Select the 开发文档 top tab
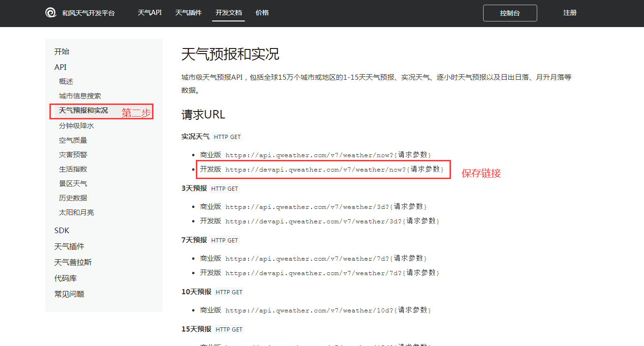Screen dimensions: 644x346 [229, 13]
